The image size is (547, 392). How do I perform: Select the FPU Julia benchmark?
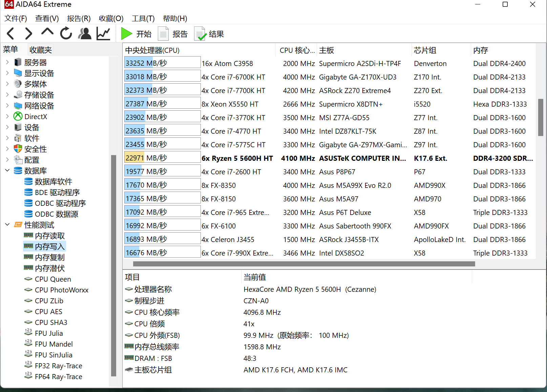tap(49, 333)
